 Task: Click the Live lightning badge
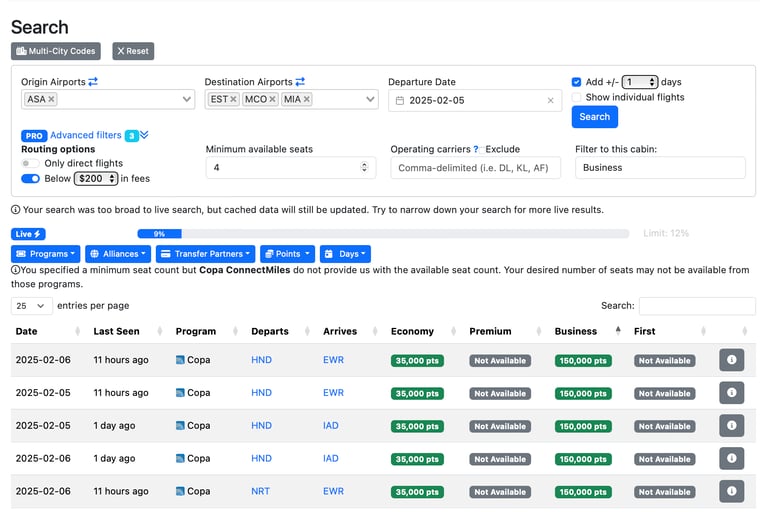pyautogui.click(x=28, y=234)
